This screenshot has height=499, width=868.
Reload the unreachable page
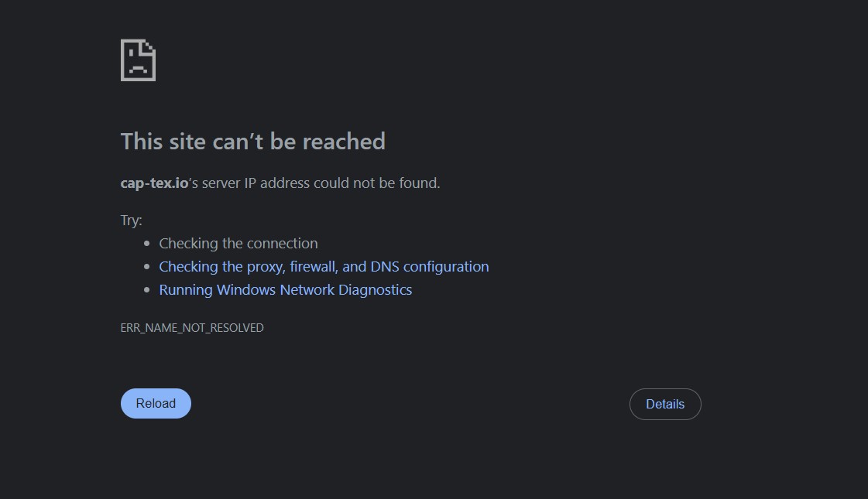tap(156, 403)
